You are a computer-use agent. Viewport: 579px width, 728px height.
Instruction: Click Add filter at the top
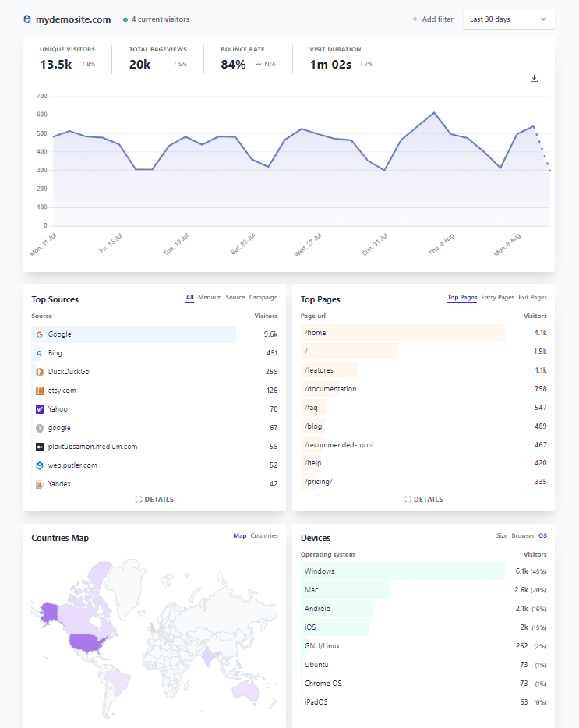(x=432, y=19)
